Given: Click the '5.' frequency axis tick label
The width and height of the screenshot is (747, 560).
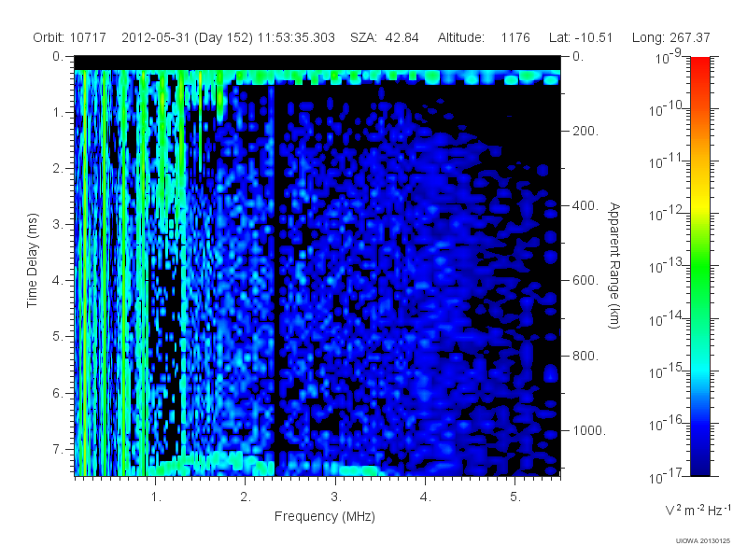Looking at the screenshot, I should click(x=515, y=497).
